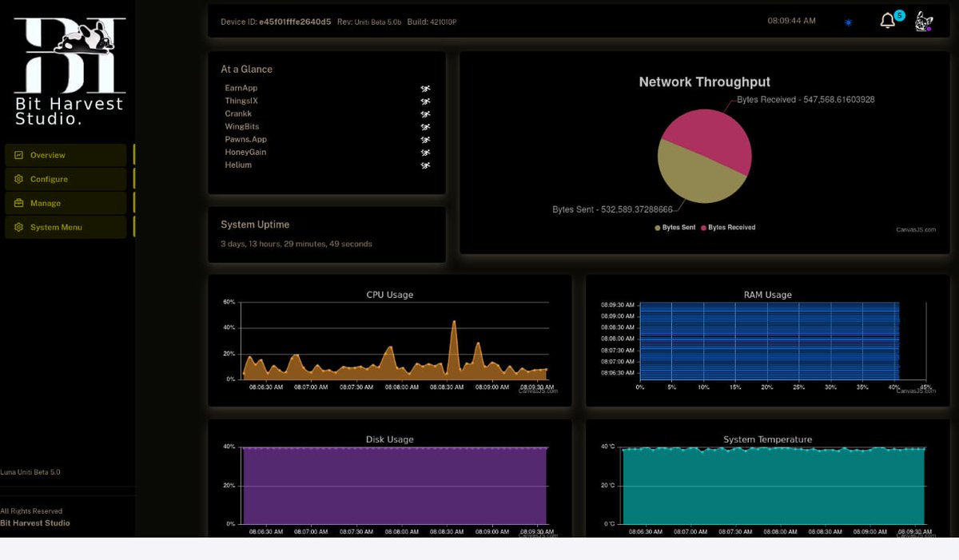Select ThingsIX in At a Glance
The image size is (959, 560).
coord(241,101)
